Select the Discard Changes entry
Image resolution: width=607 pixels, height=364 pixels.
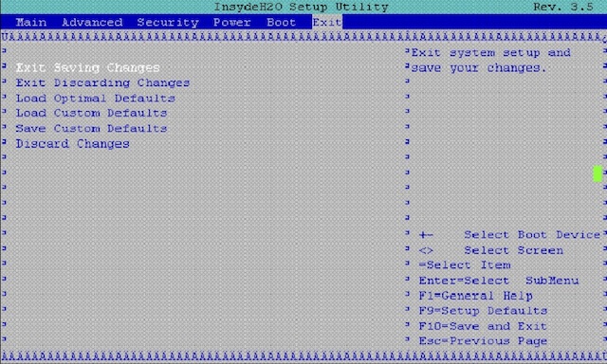tap(72, 143)
